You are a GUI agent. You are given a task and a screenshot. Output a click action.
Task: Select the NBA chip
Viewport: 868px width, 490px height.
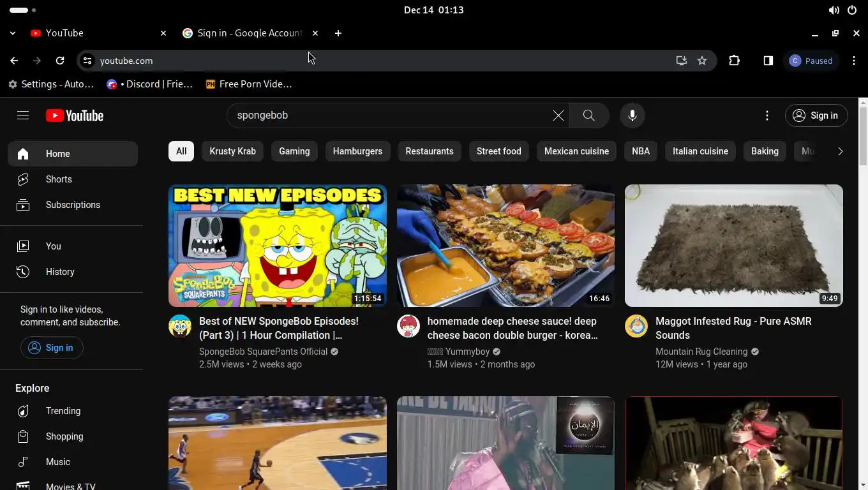point(641,151)
